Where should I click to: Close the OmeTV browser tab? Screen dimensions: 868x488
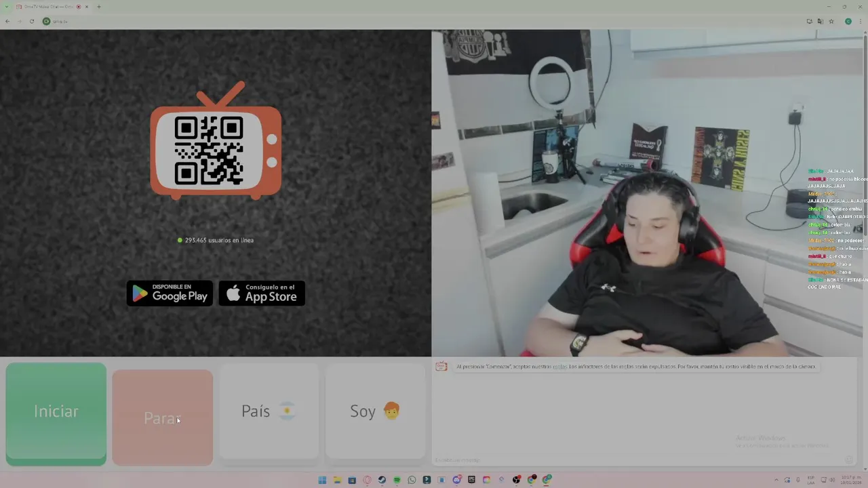pyautogui.click(x=87, y=7)
